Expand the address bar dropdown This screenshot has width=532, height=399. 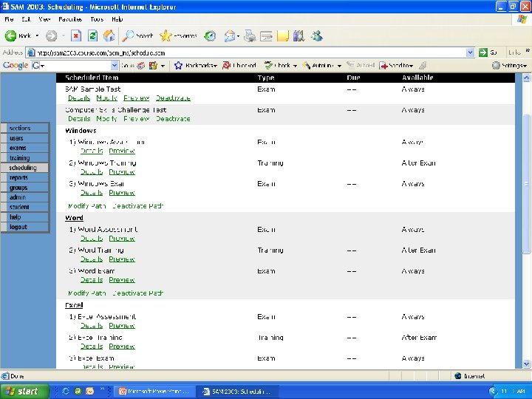click(470, 52)
